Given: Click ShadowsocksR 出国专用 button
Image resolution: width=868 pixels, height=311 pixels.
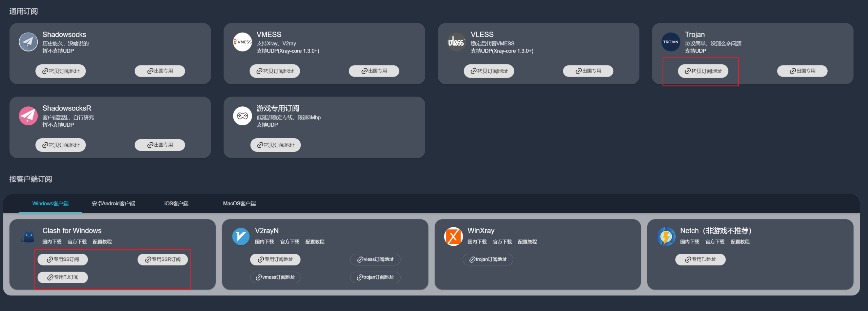Looking at the screenshot, I should pos(160,145).
